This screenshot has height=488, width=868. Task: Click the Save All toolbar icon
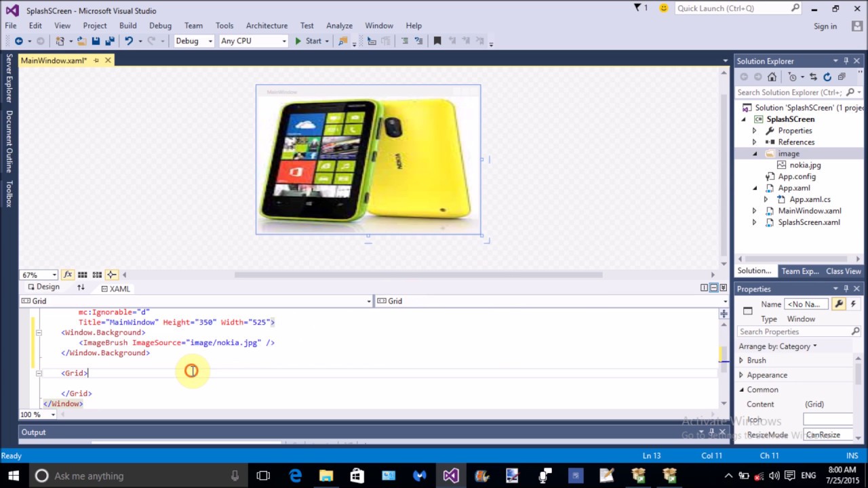coord(109,41)
